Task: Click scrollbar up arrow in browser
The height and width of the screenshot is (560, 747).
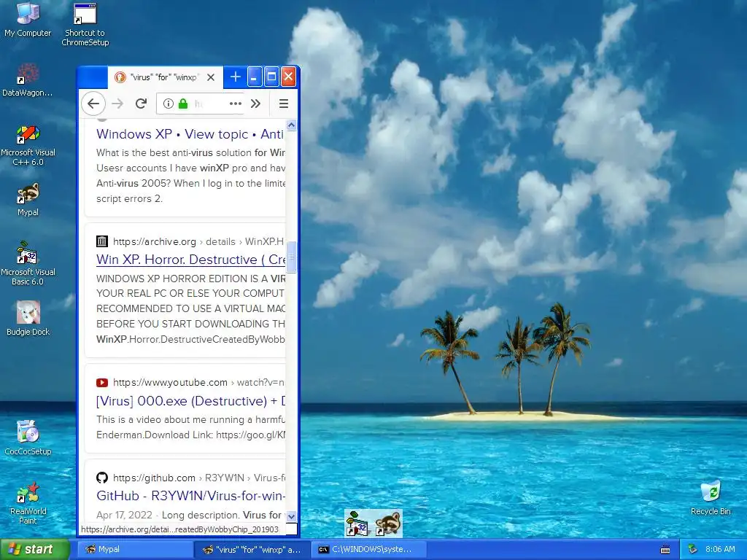Action: point(292,125)
